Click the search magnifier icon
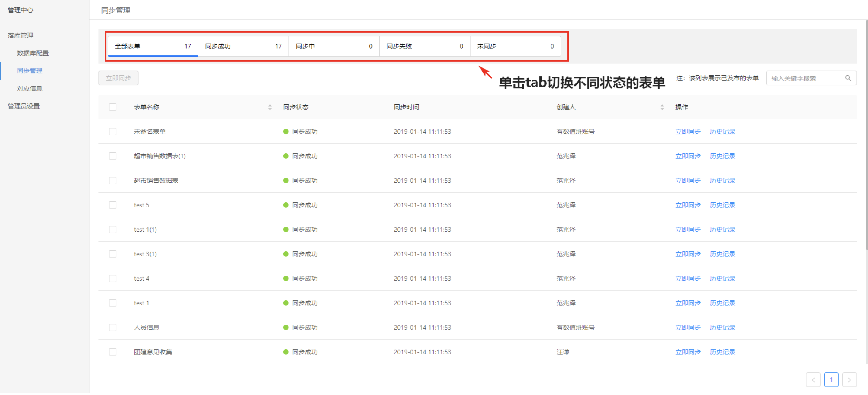Viewport: 868px width, 395px height. [x=847, y=79]
